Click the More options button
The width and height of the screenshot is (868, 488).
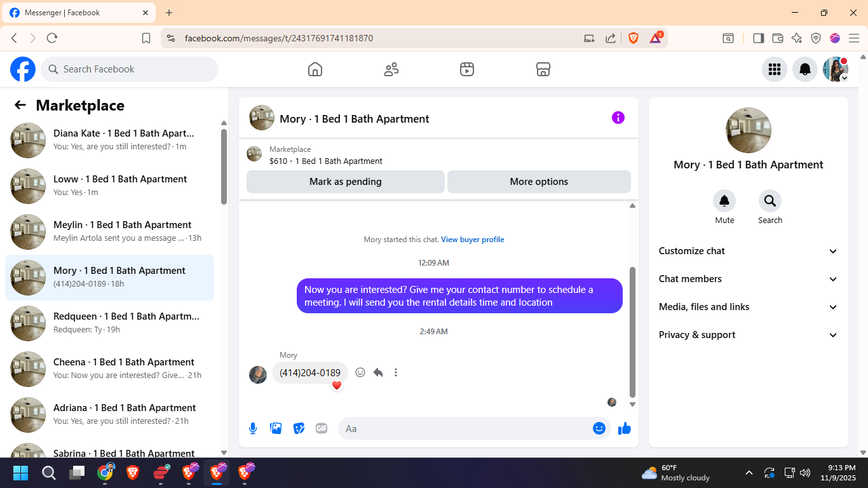point(539,182)
